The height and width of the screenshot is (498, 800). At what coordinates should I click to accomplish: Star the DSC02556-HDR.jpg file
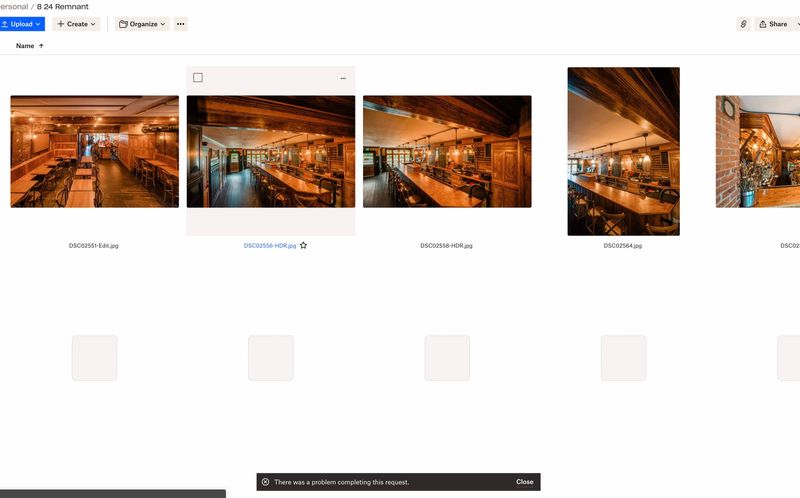[304, 245]
